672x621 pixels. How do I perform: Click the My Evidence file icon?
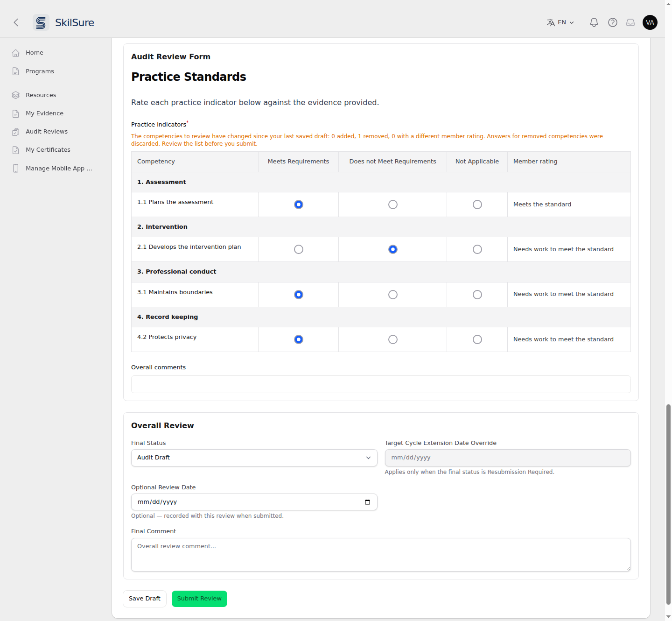(16, 113)
